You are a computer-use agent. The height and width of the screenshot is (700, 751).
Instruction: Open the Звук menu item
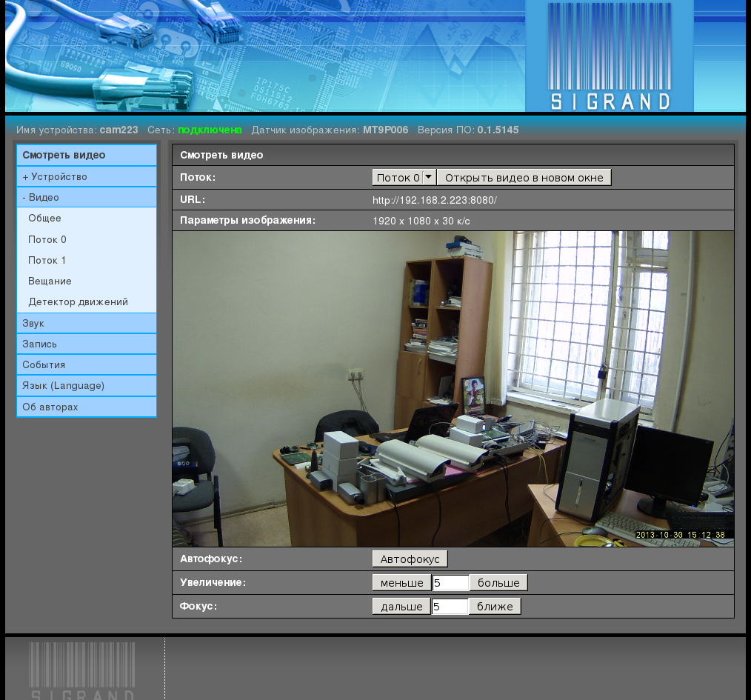(x=87, y=324)
